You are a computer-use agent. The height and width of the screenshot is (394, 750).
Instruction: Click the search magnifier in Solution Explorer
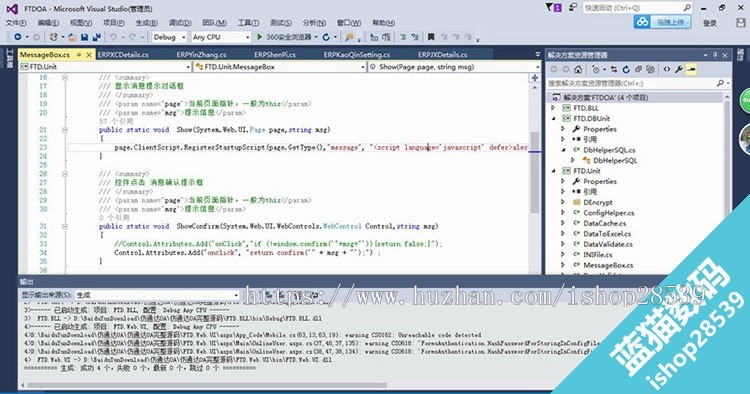tap(720, 83)
